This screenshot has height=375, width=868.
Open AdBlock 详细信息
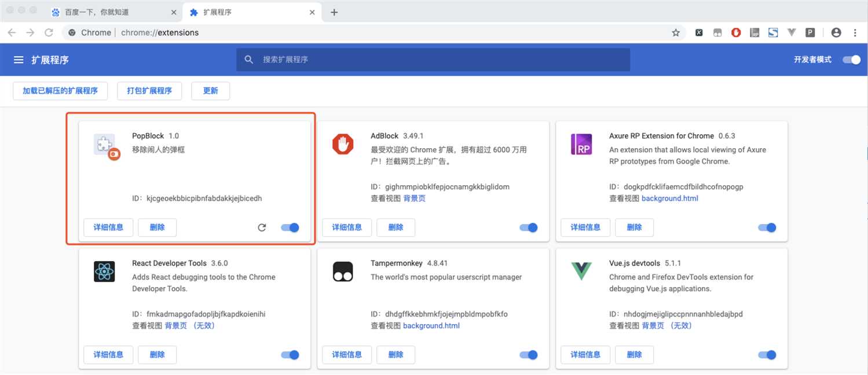(347, 227)
